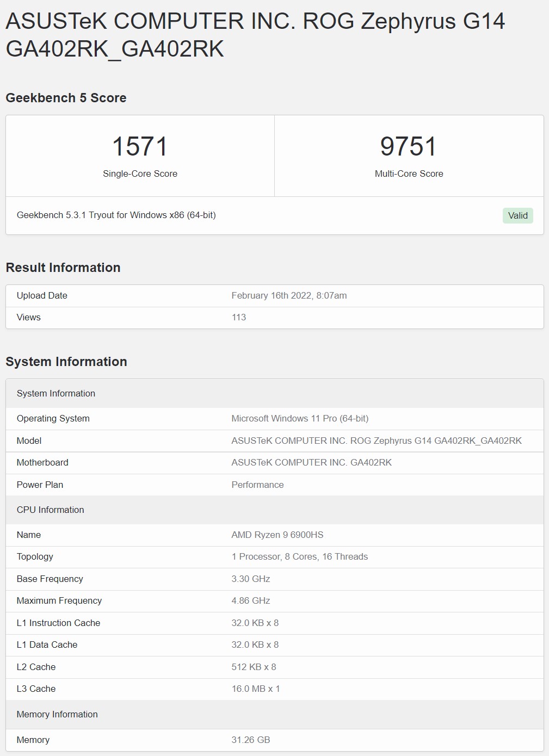Click the CPU Information header row
This screenshot has width=549, height=756.
click(275, 510)
